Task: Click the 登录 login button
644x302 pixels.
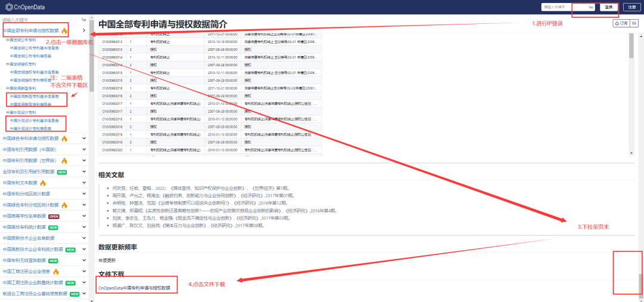Action: (608, 7)
